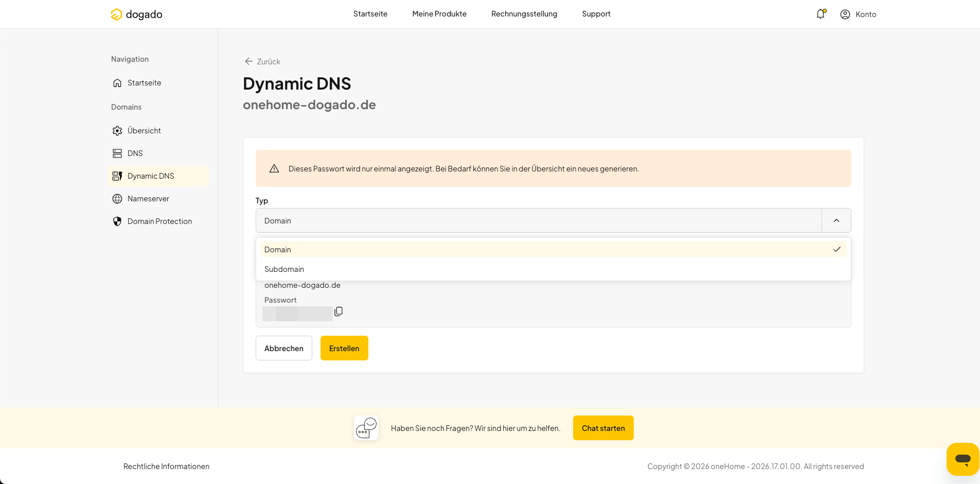This screenshot has width=980, height=484.
Task: Open Übersicht in the sidebar
Action: 144,131
